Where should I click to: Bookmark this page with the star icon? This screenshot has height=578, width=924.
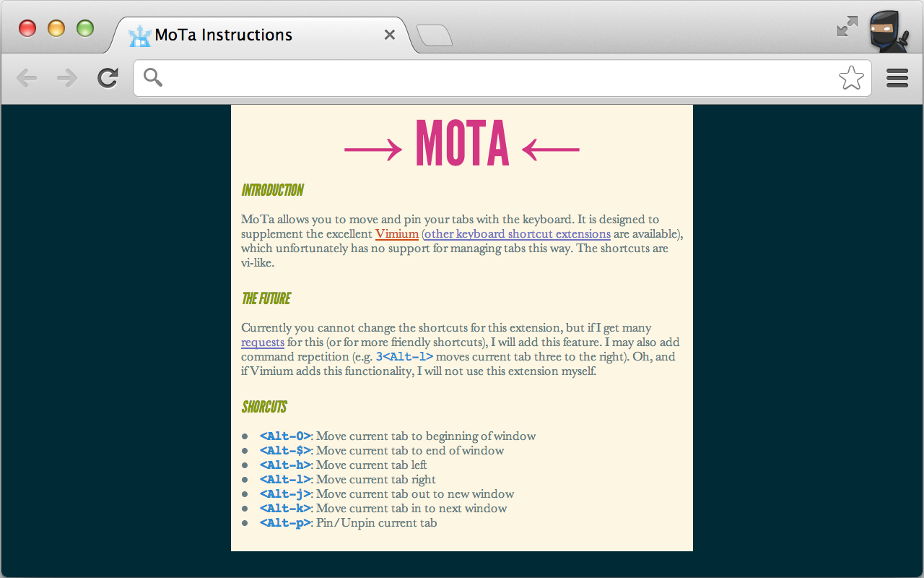[x=852, y=78]
